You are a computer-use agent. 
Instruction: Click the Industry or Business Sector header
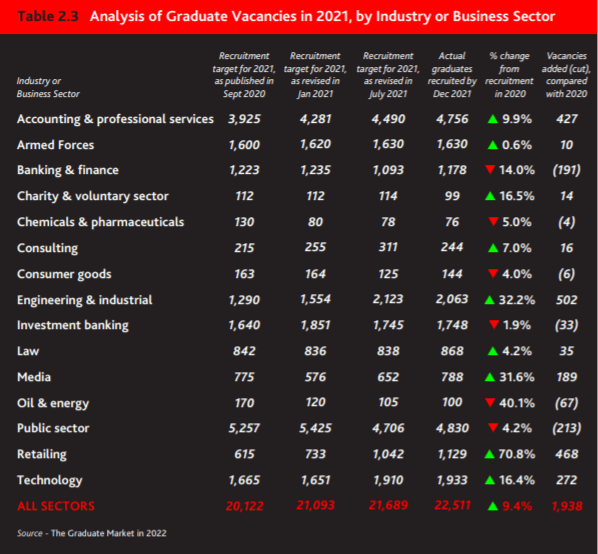coord(48,87)
